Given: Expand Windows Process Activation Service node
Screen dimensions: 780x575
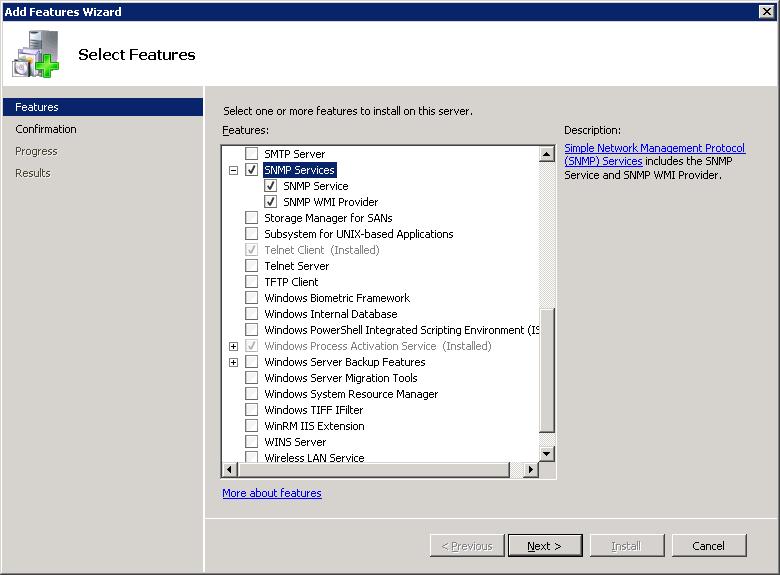Looking at the screenshot, I should [233, 346].
